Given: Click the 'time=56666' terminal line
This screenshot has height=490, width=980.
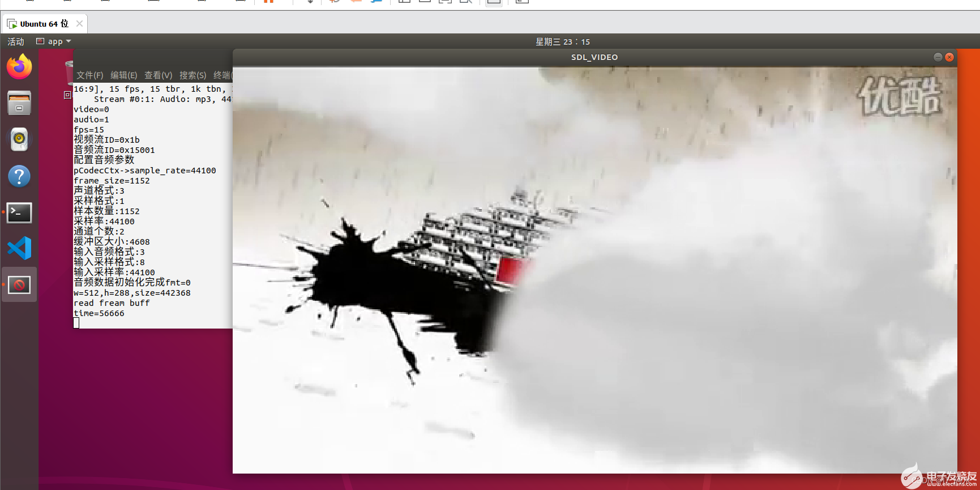Looking at the screenshot, I should coord(99,313).
